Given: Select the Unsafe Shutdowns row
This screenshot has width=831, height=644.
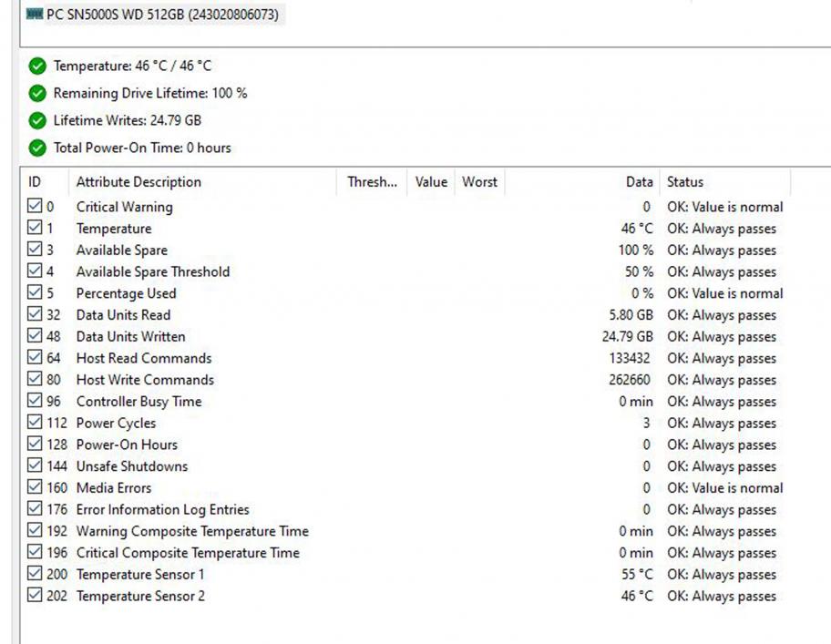Looking at the screenshot, I should [132, 466].
